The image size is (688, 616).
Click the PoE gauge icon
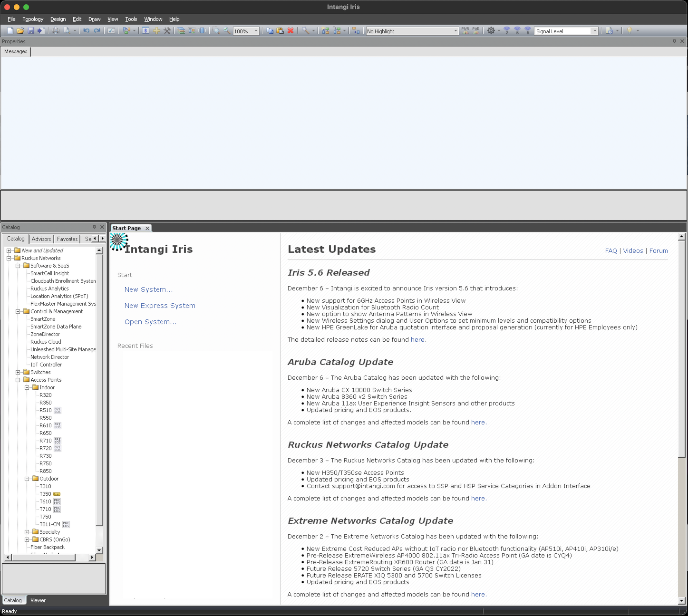[x=476, y=31]
